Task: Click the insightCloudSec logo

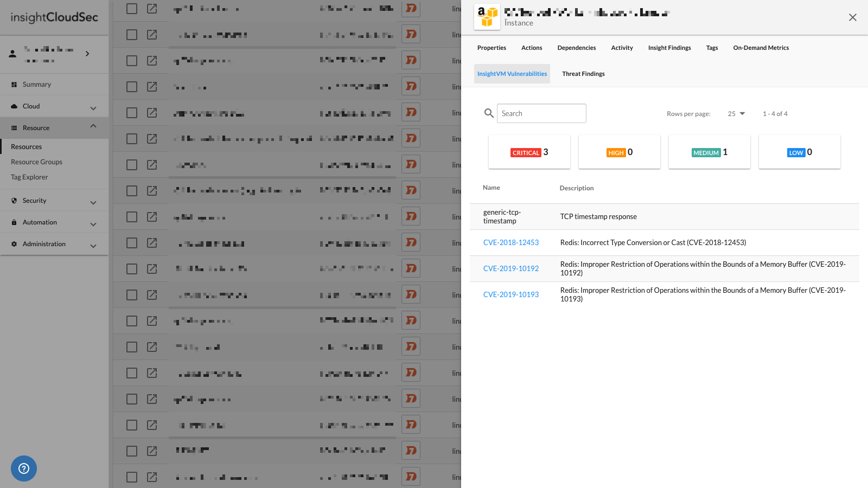Action: pos(54,17)
